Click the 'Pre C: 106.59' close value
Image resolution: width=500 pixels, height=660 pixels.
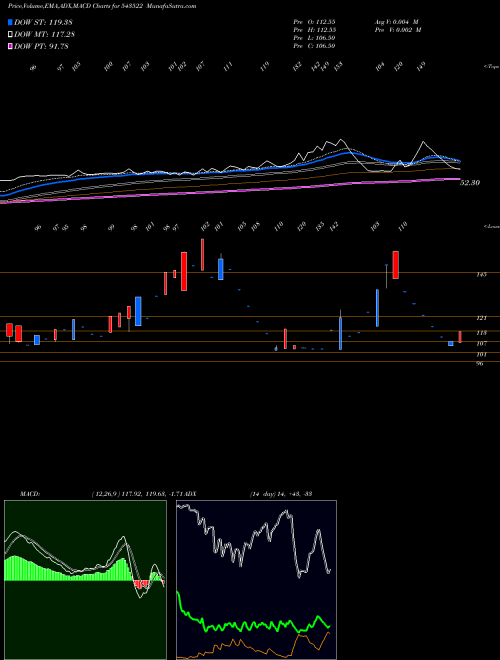pos(314,46)
